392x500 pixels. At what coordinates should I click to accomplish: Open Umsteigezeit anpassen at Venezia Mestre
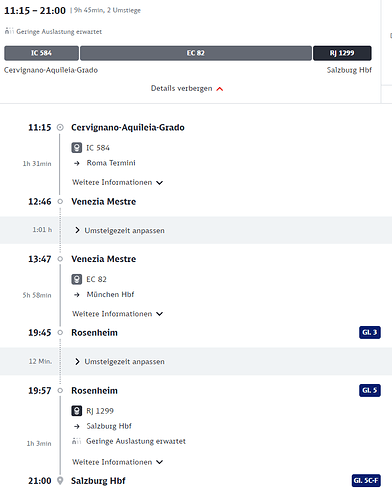120,230
